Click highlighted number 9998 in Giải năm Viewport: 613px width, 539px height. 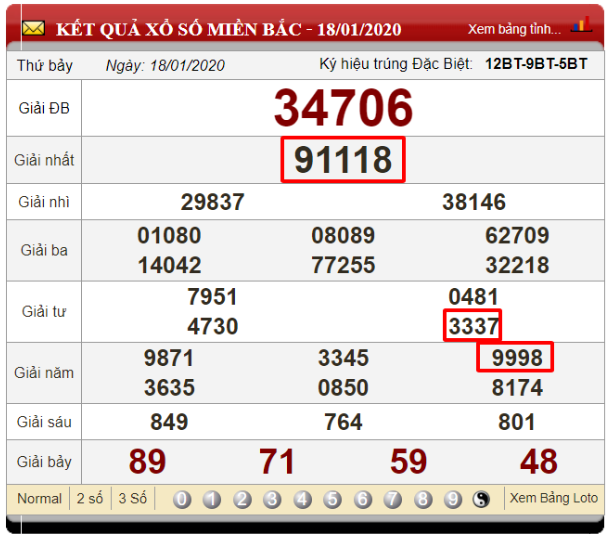tap(516, 358)
